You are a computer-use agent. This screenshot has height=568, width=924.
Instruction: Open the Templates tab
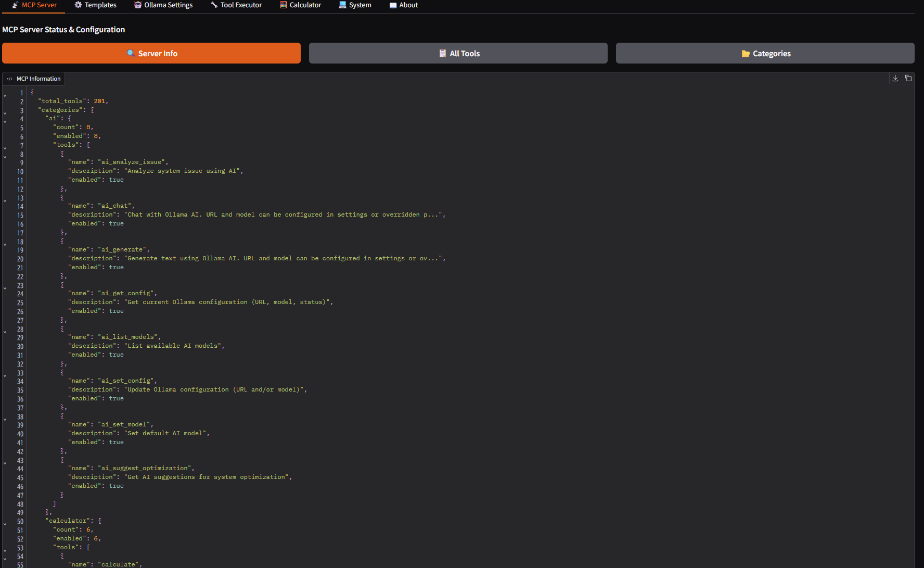95,5
